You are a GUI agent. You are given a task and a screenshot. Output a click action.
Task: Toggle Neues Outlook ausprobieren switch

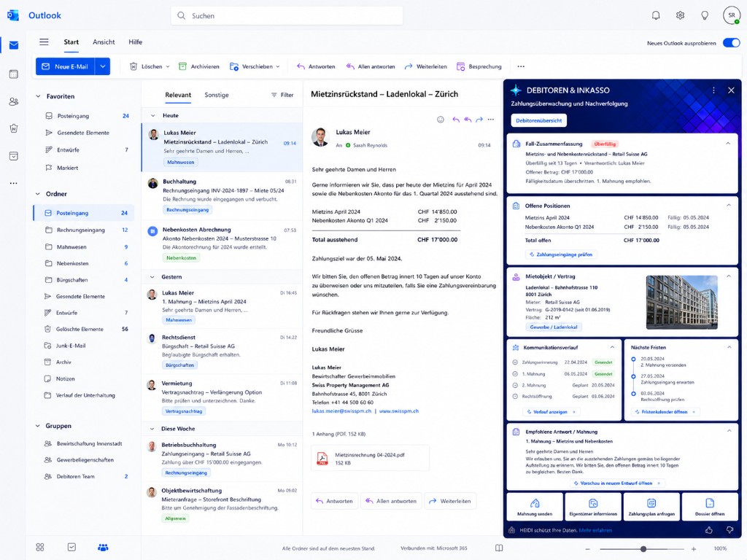(731, 43)
